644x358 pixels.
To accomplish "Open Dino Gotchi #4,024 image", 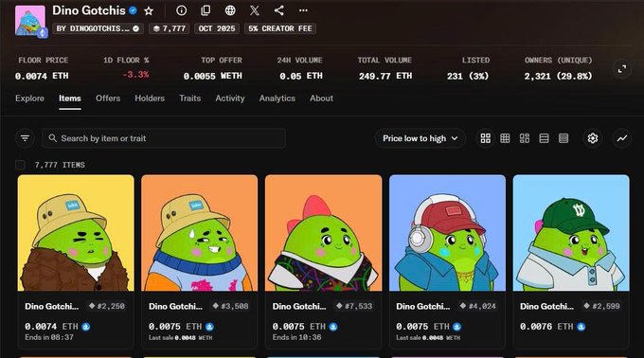I will tap(447, 233).
